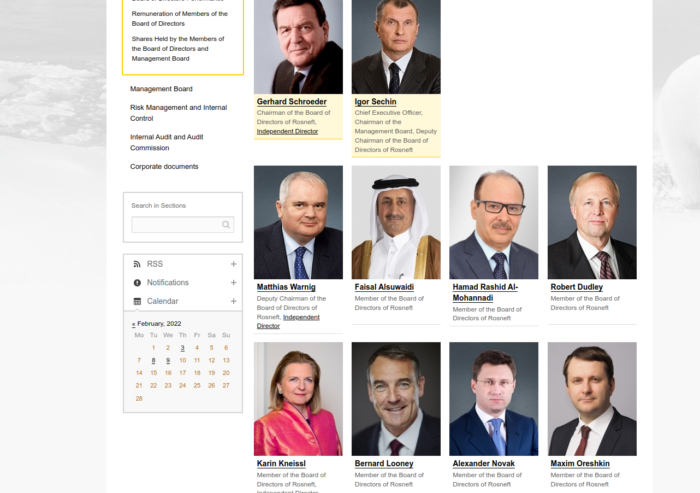The width and height of the screenshot is (700, 493).
Task: Expand the Calendar plus sign
Action: pos(233,301)
